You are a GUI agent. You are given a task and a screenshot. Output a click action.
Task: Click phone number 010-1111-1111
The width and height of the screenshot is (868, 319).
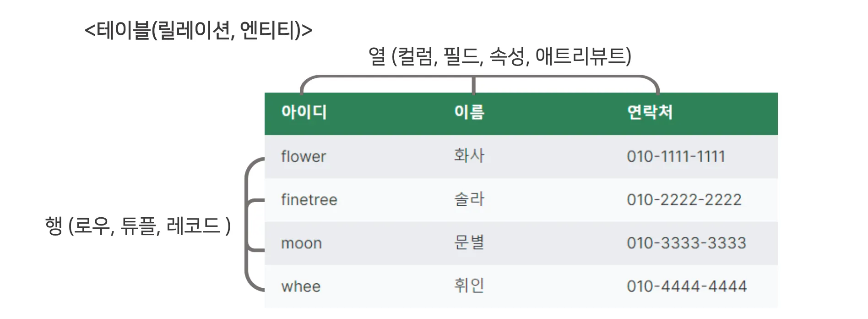pyautogui.click(x=676, y=157)
